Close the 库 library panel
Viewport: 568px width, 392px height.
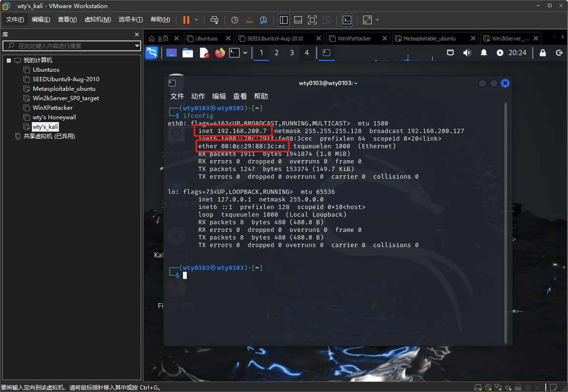(x=136, y=34)
